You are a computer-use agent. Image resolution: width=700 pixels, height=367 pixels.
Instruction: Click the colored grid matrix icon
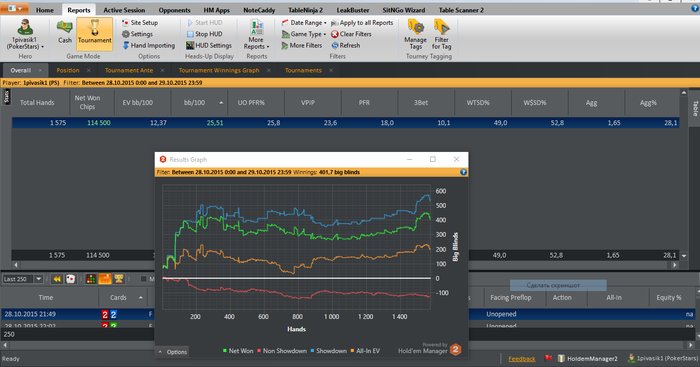point(91,279)
